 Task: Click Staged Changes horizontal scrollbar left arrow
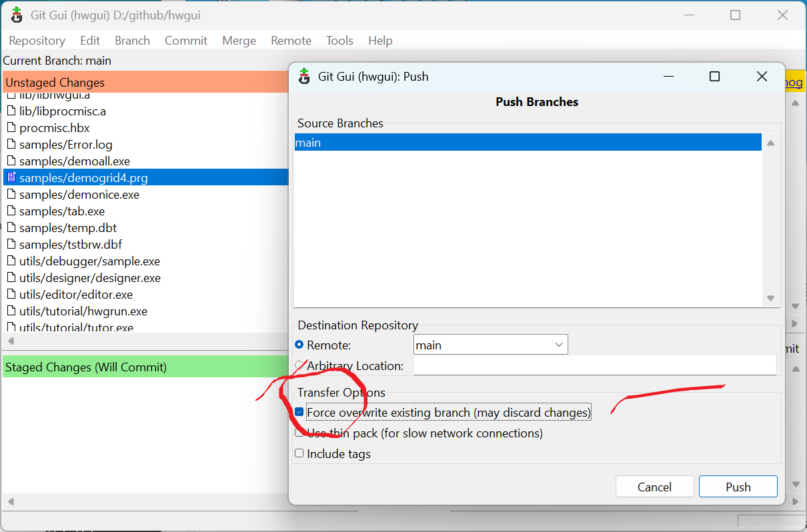point(10,501)
